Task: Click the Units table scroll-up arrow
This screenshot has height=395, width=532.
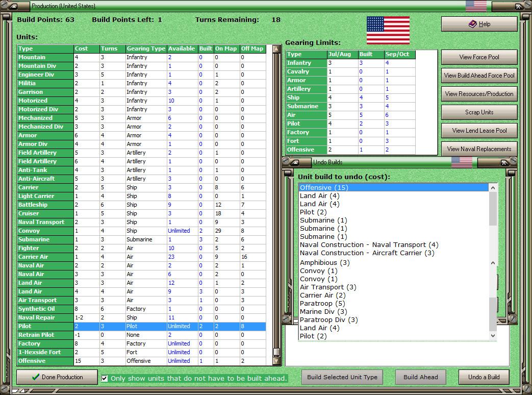Action: point(276,49)
